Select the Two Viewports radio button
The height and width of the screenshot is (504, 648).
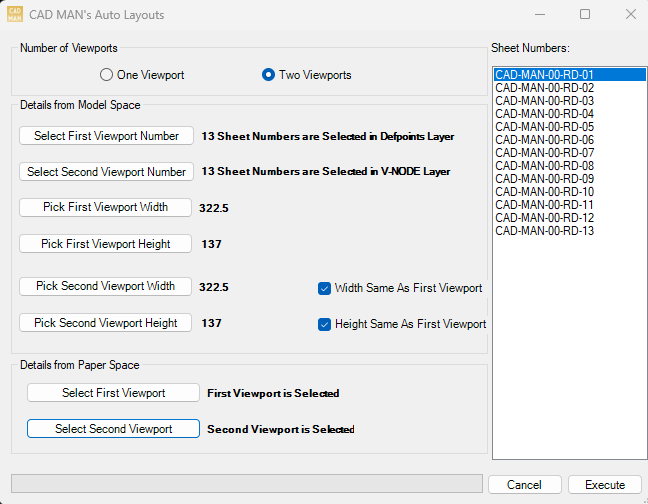click(268, 75)
